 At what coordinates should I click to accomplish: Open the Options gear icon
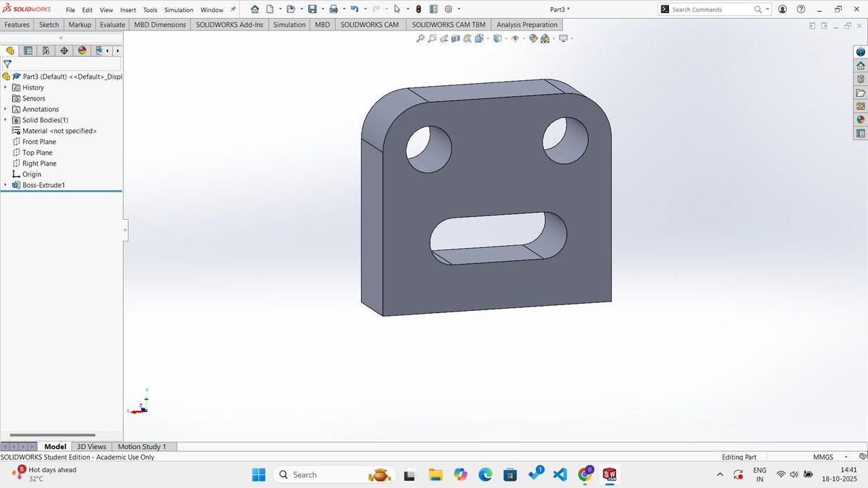448,9
